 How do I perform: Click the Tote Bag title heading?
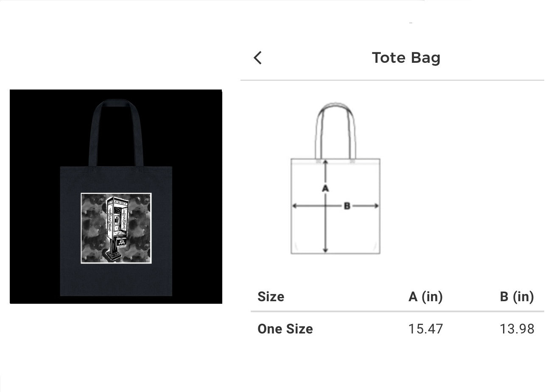coord(406,58)
